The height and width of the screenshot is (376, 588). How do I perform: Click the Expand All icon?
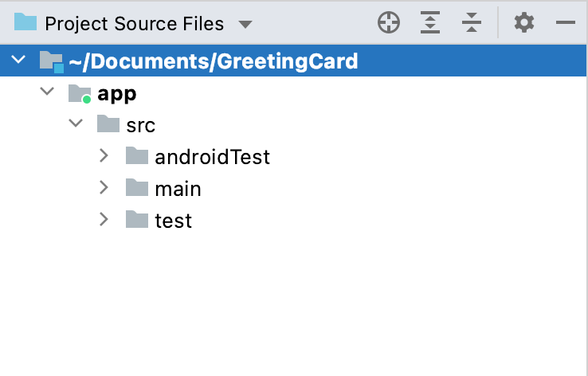(430, 23)
